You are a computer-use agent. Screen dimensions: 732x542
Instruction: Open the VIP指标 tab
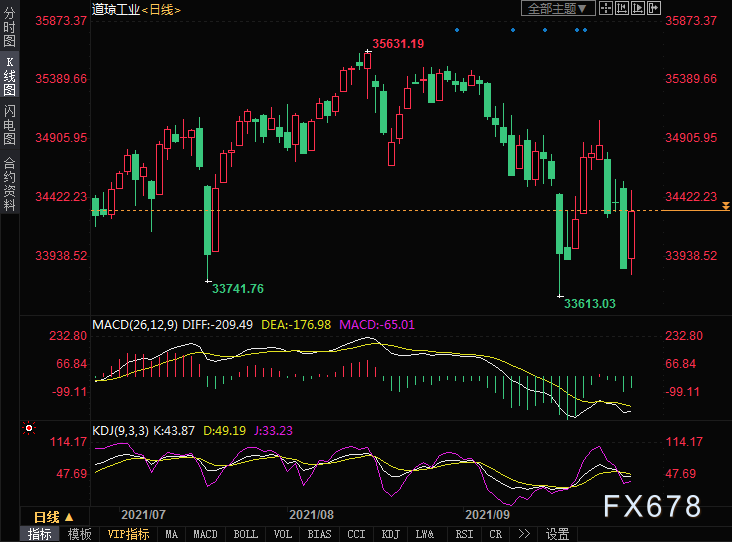(128, 534)
